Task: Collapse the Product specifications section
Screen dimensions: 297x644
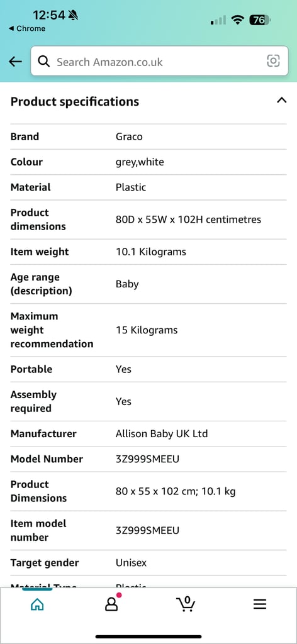Action: (281, 100)
